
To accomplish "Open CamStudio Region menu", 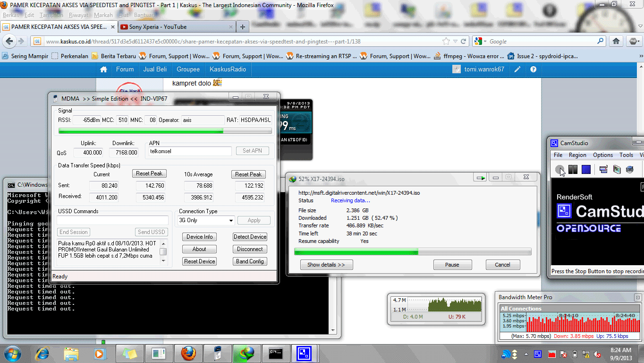I will click(x=577, y=155).
